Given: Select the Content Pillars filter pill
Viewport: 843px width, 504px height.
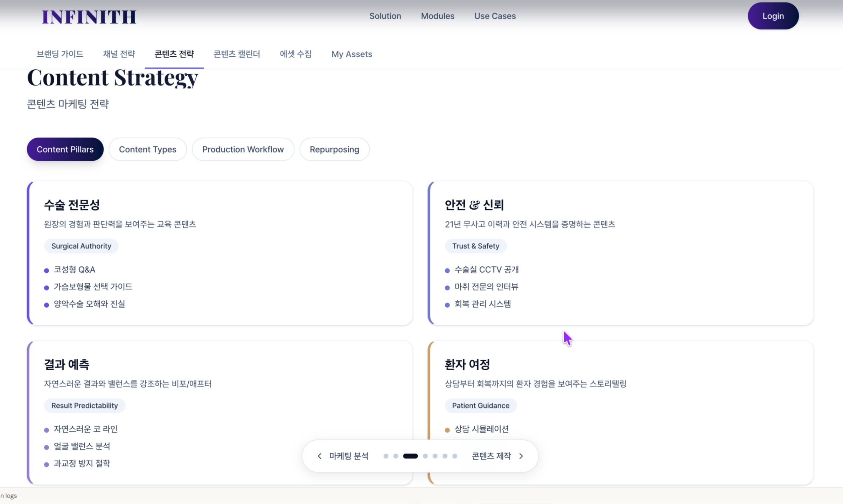Looking at the screenshot, I should pyautogui.click(x=65, y=149).
